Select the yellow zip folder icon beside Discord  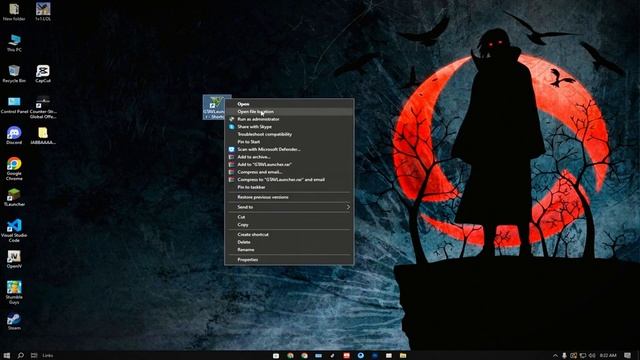pyautogui.click(x=43, y=136)
